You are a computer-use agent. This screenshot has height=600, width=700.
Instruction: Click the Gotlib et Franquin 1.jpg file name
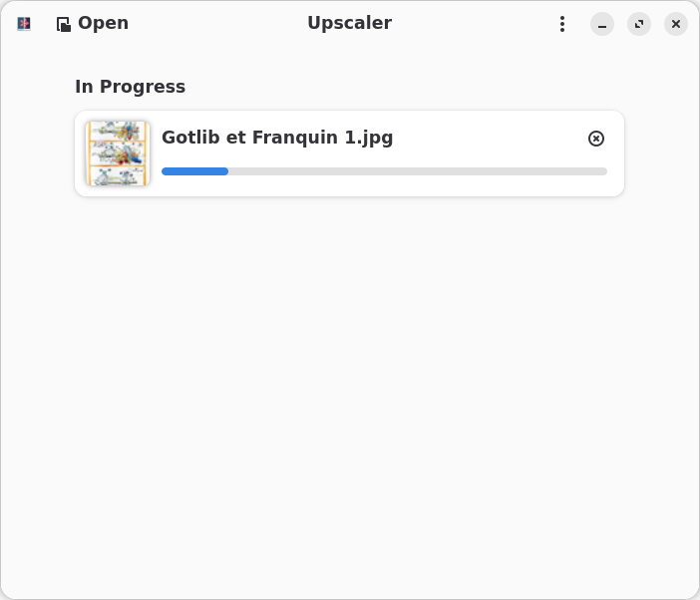(277, 138)
